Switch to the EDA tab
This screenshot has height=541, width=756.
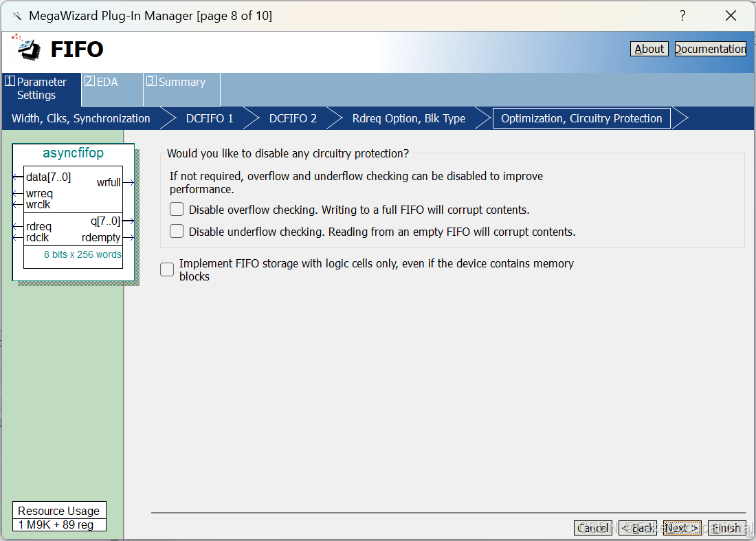tap(112, 89)
